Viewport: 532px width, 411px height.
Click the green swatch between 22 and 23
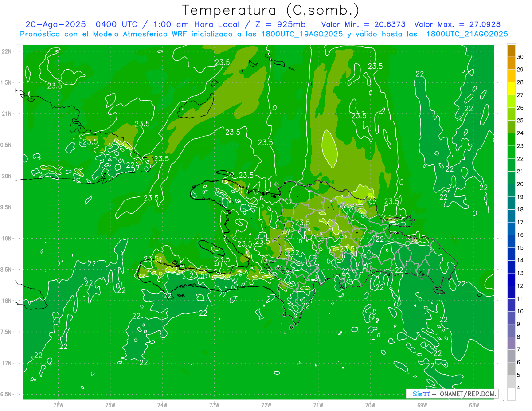click(511, 153)
